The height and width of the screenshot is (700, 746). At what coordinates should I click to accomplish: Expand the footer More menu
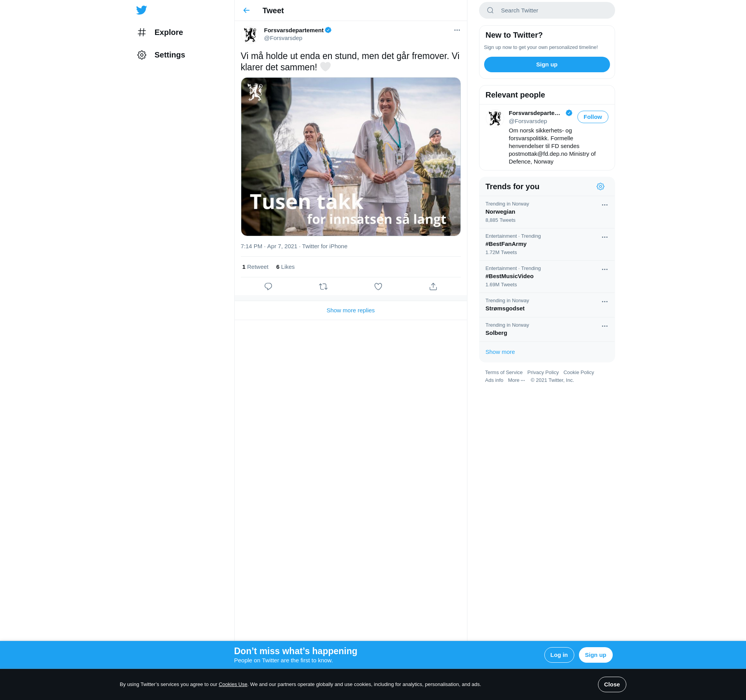(516, 380)
